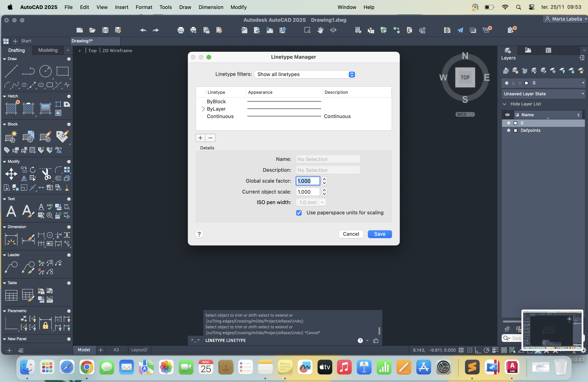
Task: Select the Circle drawing tool
Action: (x=45, y=71)
